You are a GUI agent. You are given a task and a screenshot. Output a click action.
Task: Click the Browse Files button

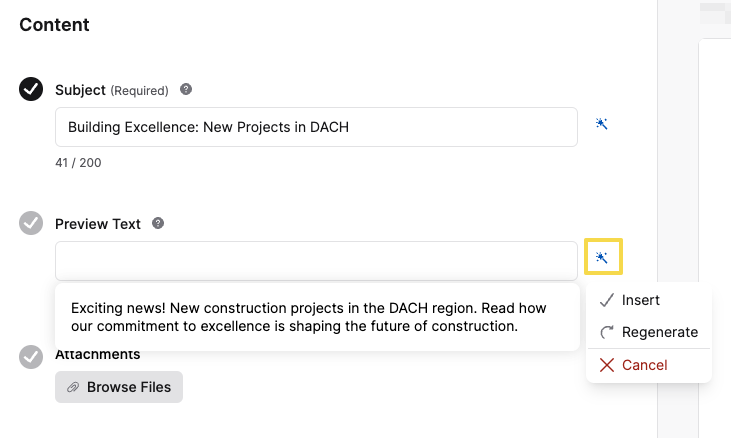(x=119, y=387)
